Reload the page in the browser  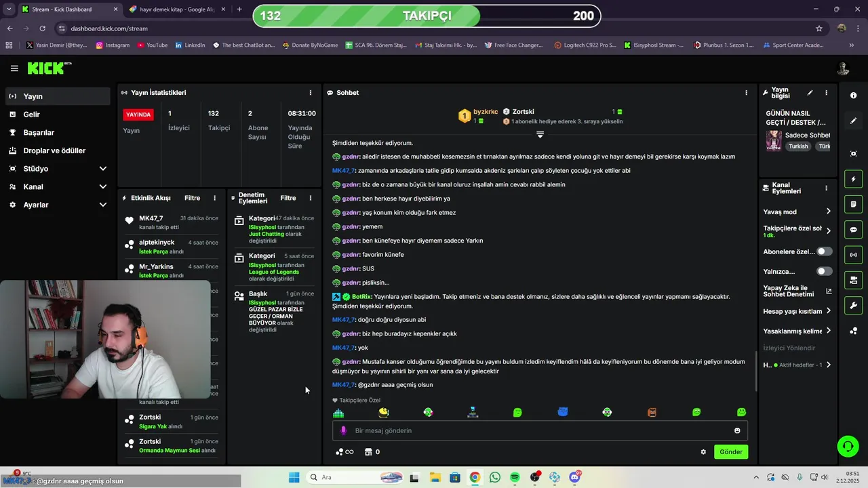pyautogui.click(x=42, y=28)
